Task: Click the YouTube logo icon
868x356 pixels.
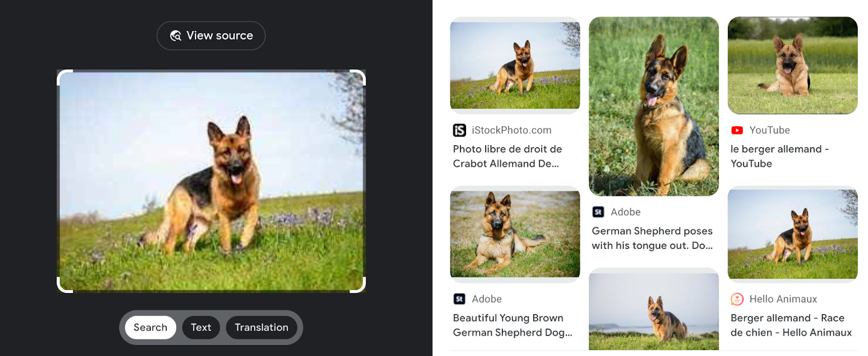Action: click(737, 130)
